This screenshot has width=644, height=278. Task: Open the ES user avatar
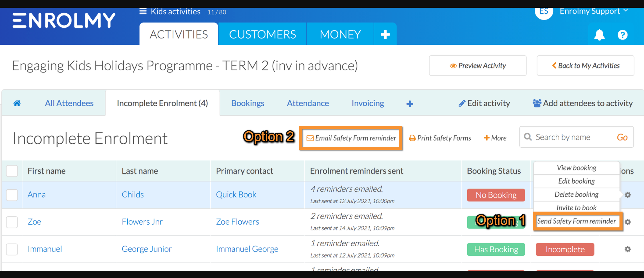point(544,11)
